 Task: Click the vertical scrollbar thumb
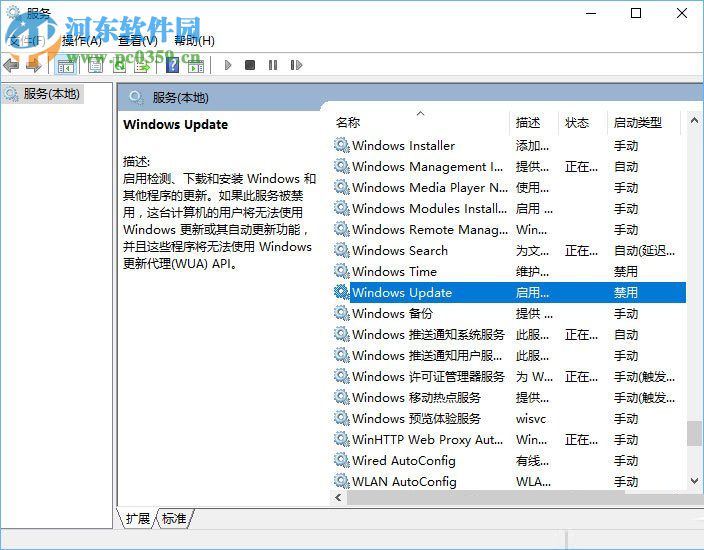694,433
